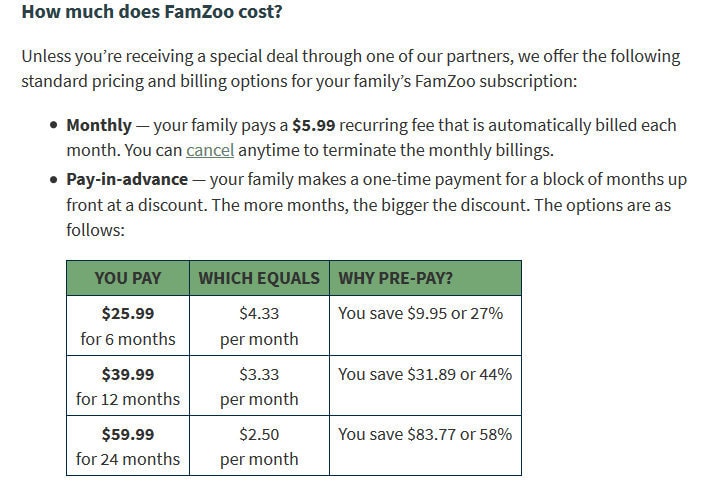The width and height of the screenshot is (705, 486).
Task: Select the $59.99 for 24 months cell
Action: pyautogui.click(x=128, y=446)
